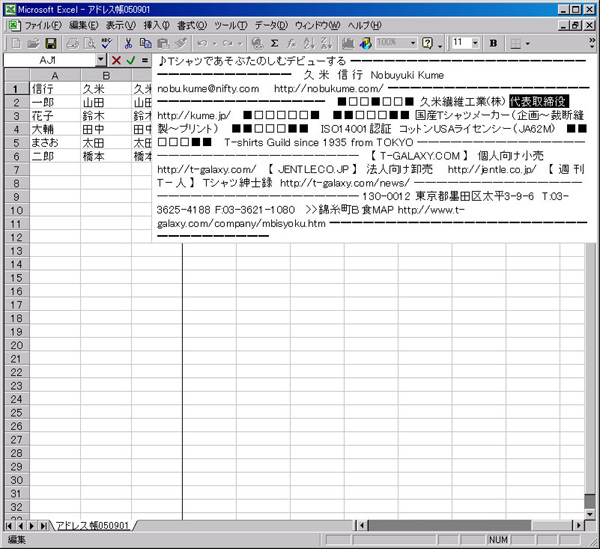Open the ウィンドウ(W) menu
The width and height of the screenshot is (600, 549).
click(x=317, y=26)
